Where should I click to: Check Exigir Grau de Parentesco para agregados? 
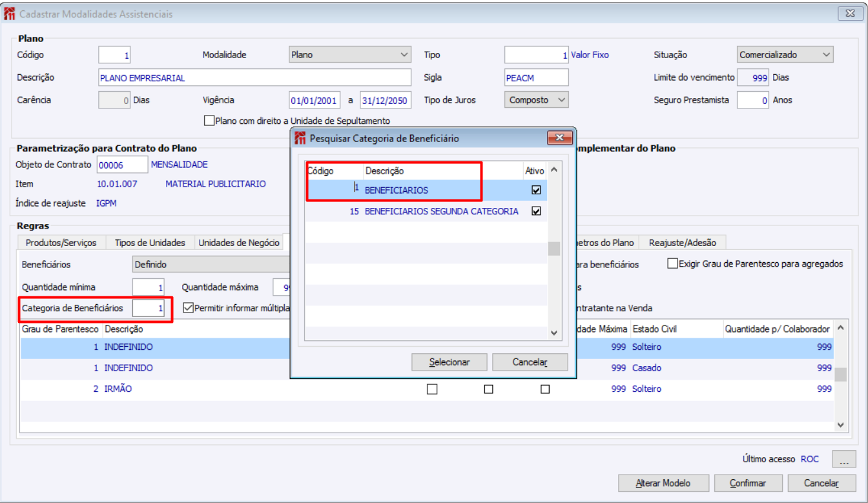pyautogui.click(x=672, y=263)
